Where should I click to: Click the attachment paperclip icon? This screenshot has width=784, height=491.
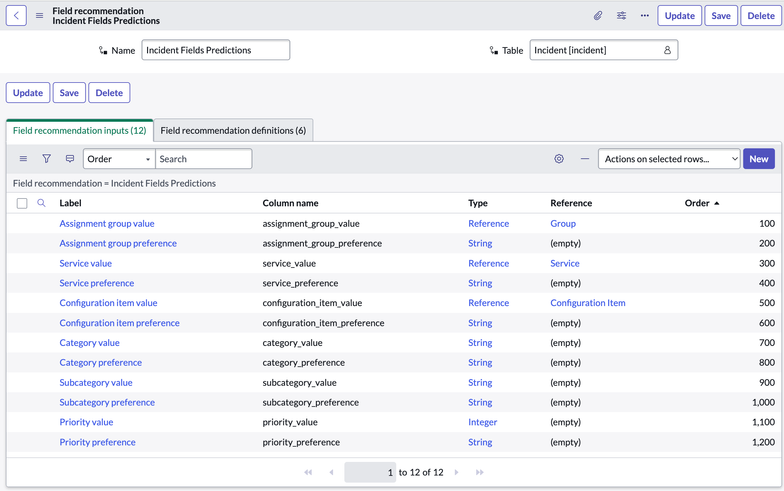pos(598,16)
